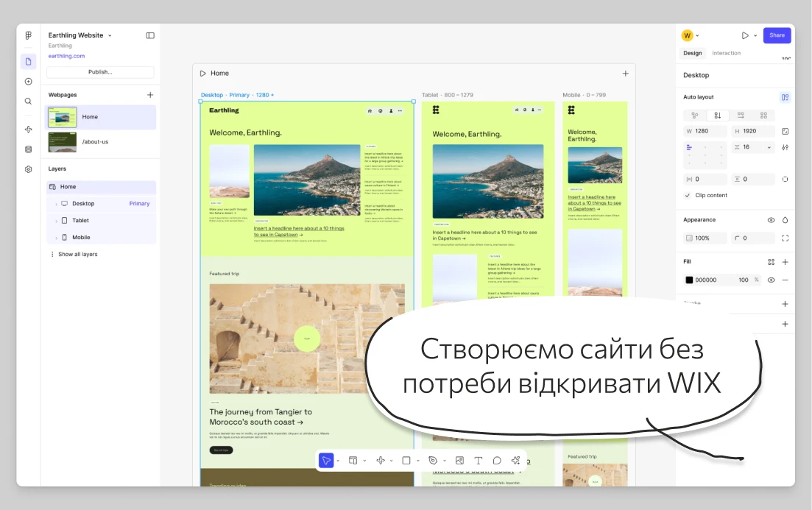The width and height of the screenshot is (812, 510).
Task: Open the CMS database icon in left rail
Action: (29, 149)
